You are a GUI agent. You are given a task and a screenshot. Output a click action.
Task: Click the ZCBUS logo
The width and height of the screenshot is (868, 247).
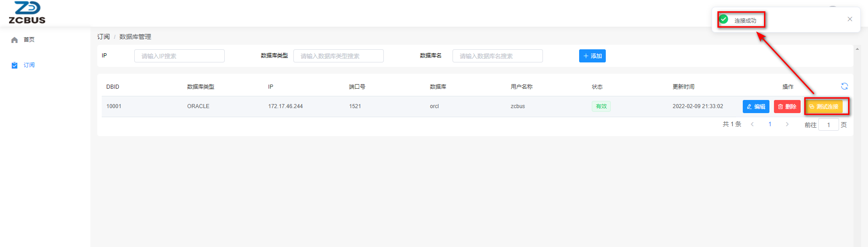(x=27, y=13)
